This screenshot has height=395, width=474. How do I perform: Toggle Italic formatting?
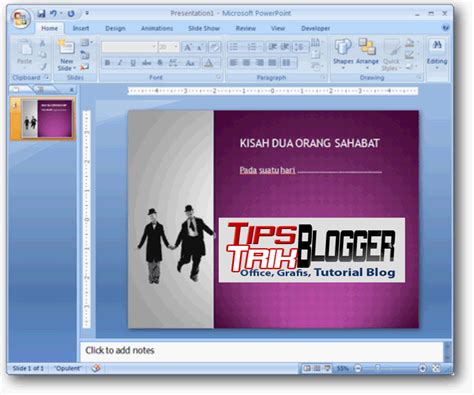120,63
